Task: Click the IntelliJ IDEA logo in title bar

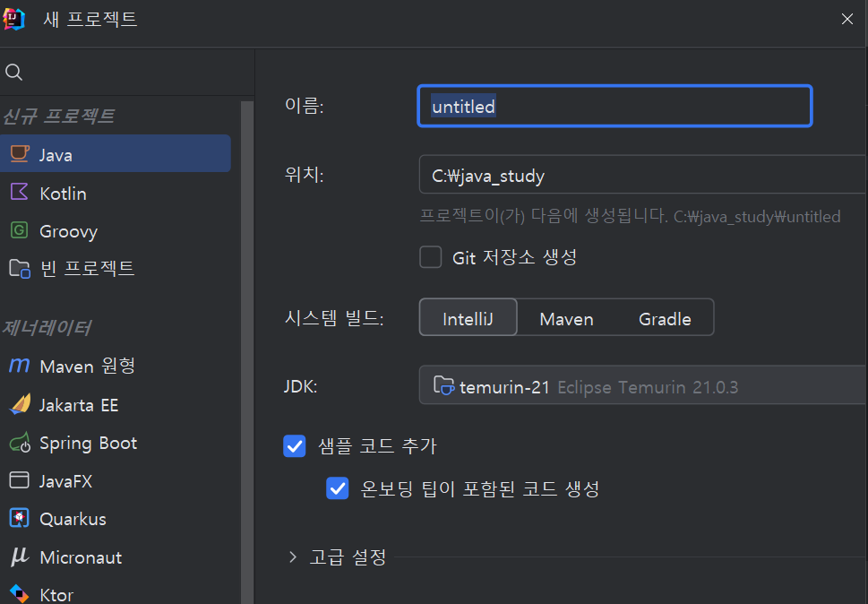Action: click(13, 19)
